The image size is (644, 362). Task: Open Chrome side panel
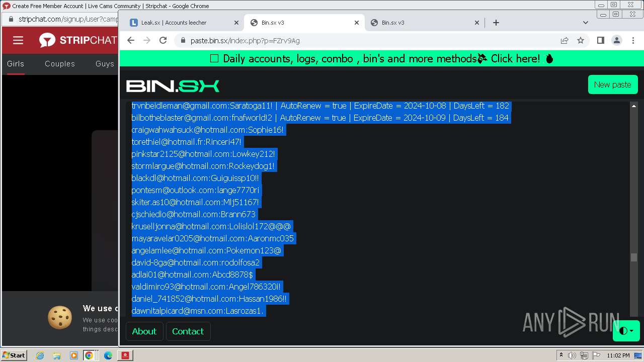pos(600,40)
